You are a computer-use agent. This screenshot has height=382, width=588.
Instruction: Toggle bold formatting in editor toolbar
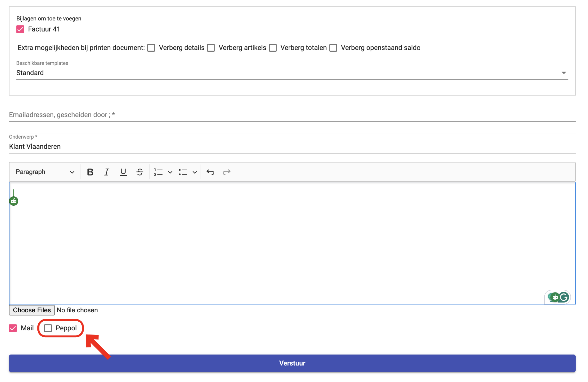(90, 172)
